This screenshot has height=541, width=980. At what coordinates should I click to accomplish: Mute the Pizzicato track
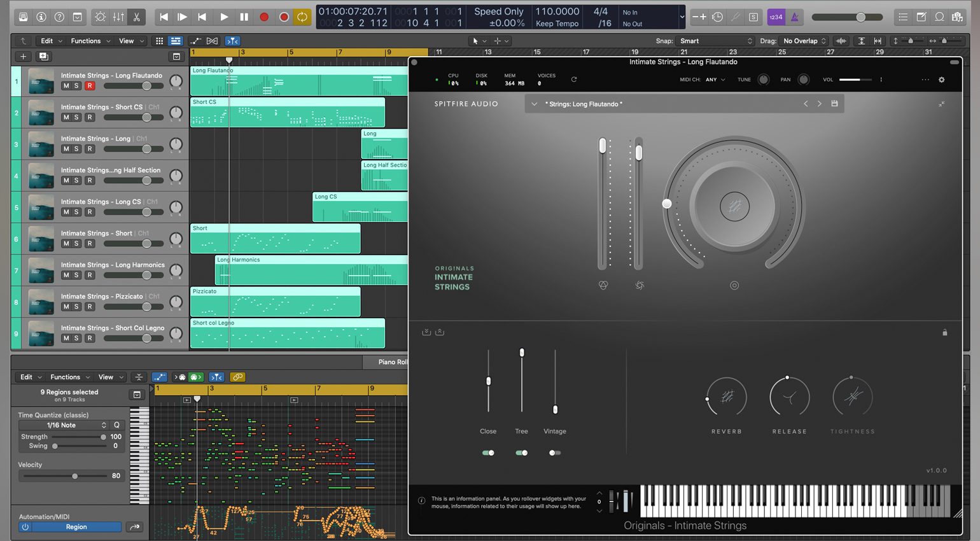tap(66, 307)
